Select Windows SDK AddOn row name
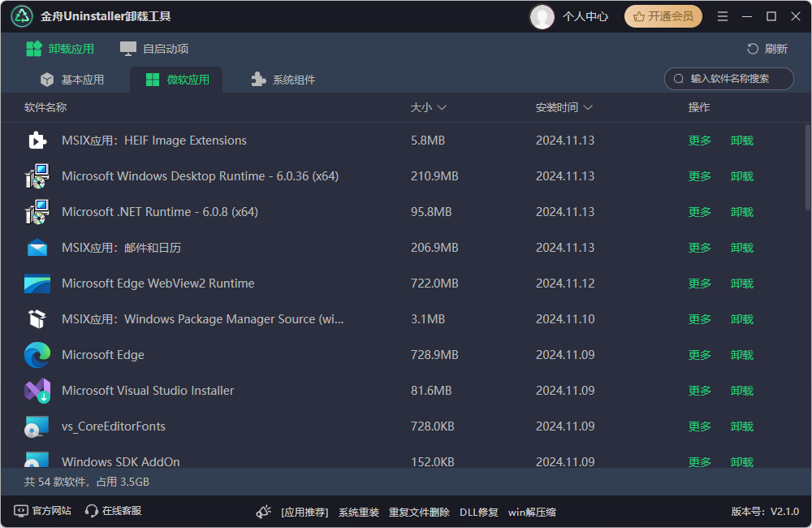Screen dimensions: 812x528 121,461
